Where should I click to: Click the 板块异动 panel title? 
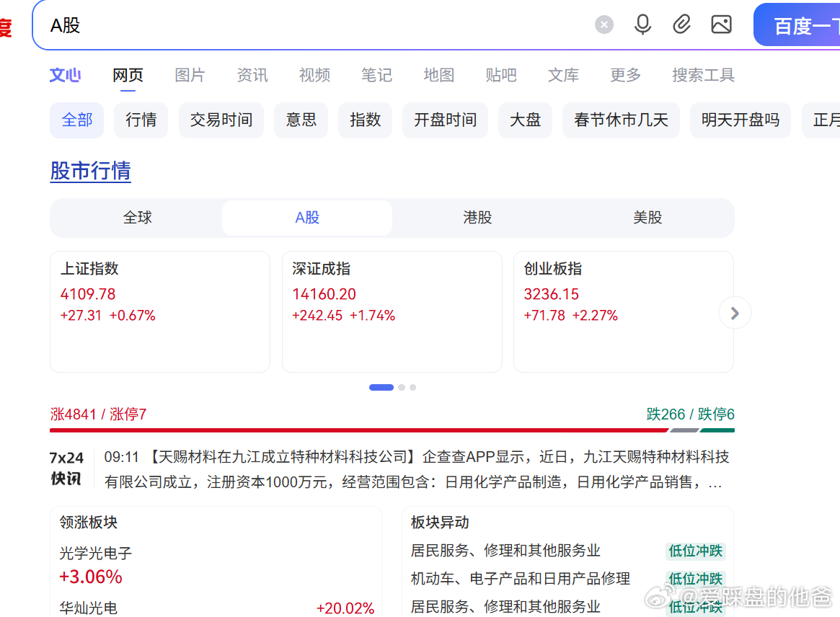pyautogui.click(x=440, y=522)
